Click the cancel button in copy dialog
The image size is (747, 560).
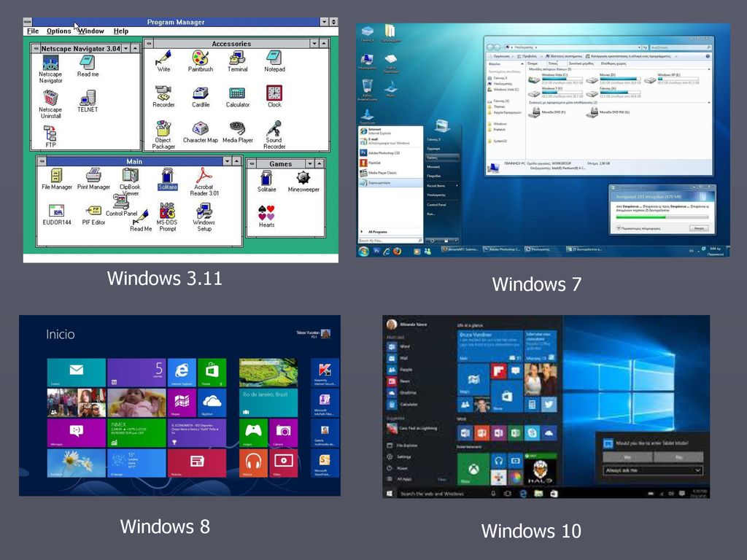[699, 228]
